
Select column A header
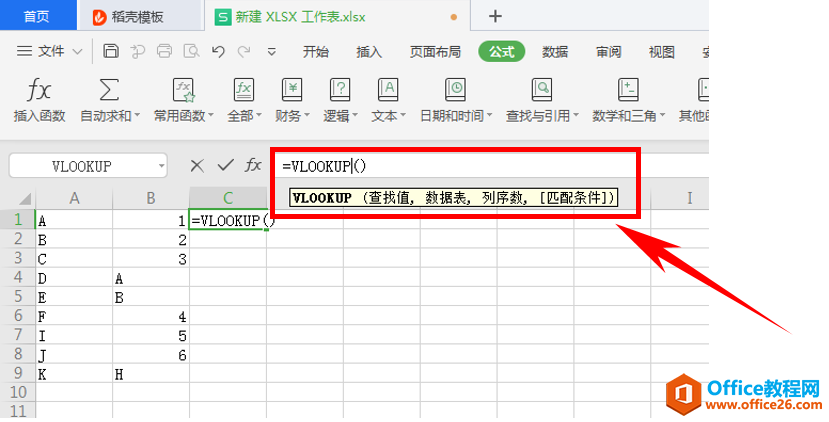click(74, 198)
